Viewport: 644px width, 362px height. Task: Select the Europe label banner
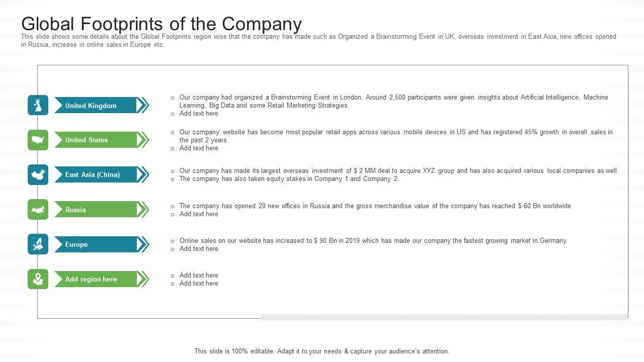96,244
